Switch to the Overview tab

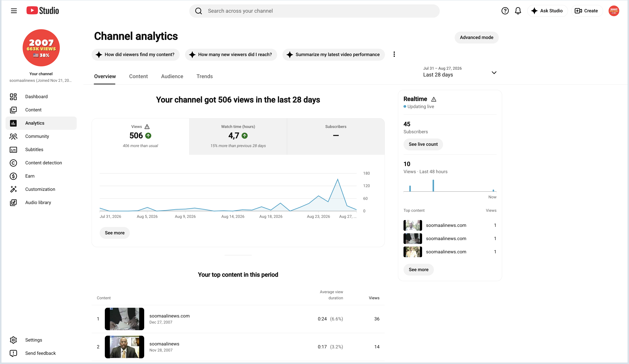(105, 76)
